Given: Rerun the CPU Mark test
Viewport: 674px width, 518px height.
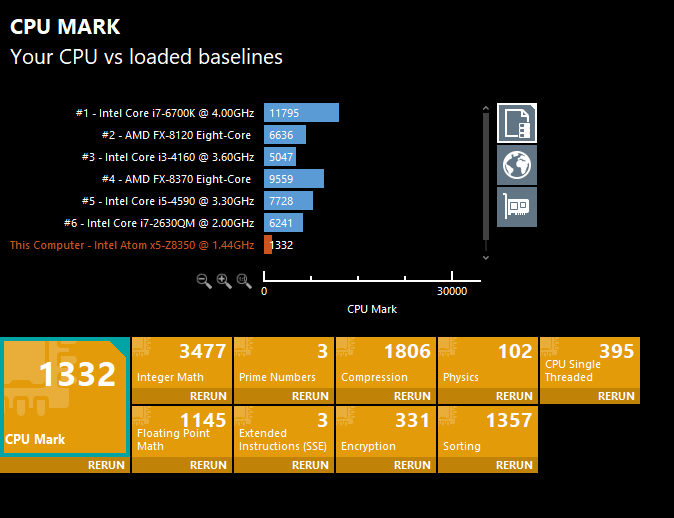Looking at the screenshot, I should click(106, 465).
